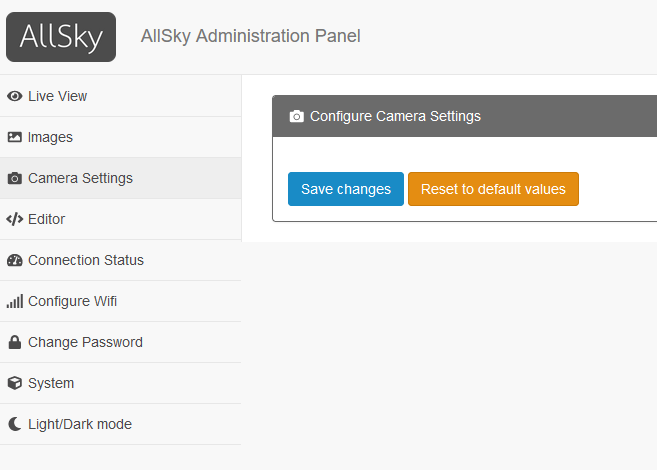Click camera icon in Configure Camera Settings header
This screenshot has height=470, width=657.
coord(297,116)
